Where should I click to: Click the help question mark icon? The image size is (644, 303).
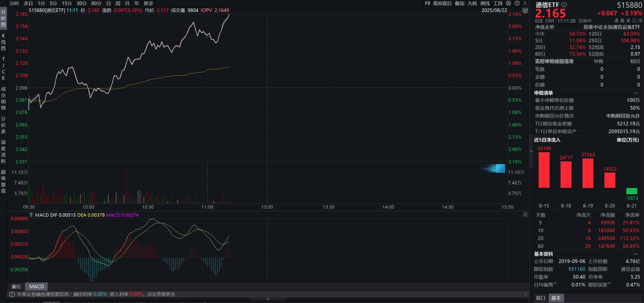click(517, 3)
